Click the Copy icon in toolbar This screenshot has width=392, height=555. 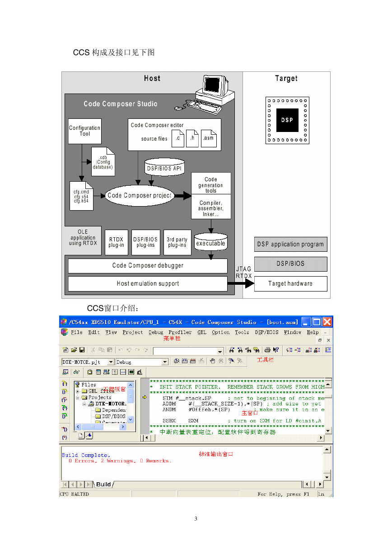coord(102,350)
